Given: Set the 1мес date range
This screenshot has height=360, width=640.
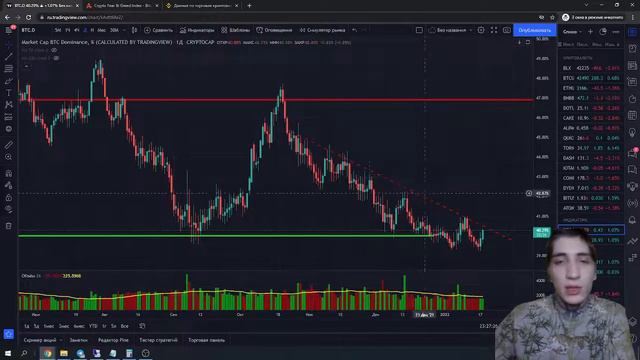Looking at the screenshot, I should click(49, 326).
